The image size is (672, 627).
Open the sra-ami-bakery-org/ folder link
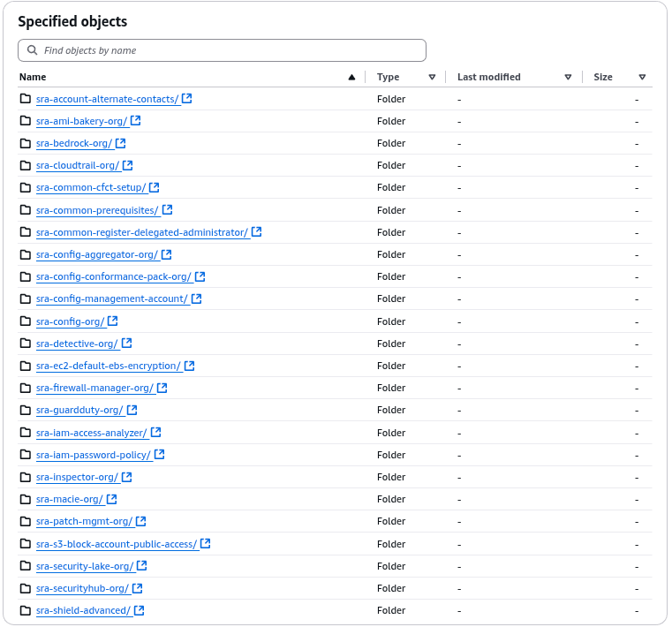pos(81,121)
